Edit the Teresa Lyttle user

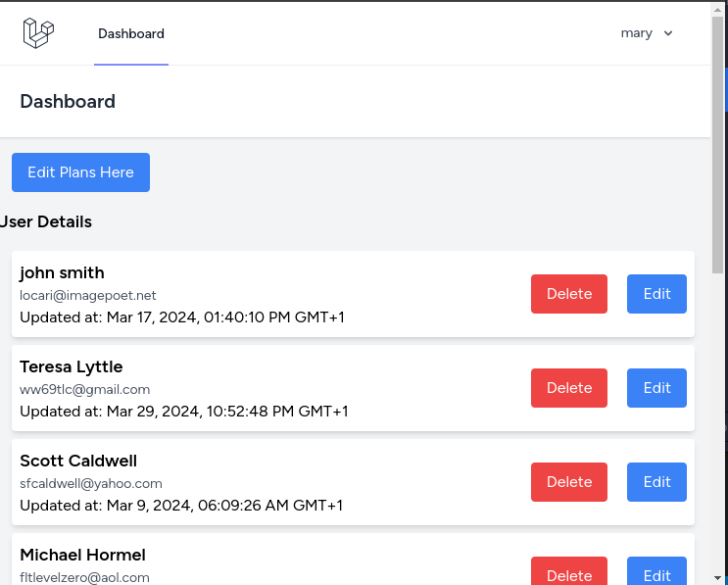click(656, 388)
